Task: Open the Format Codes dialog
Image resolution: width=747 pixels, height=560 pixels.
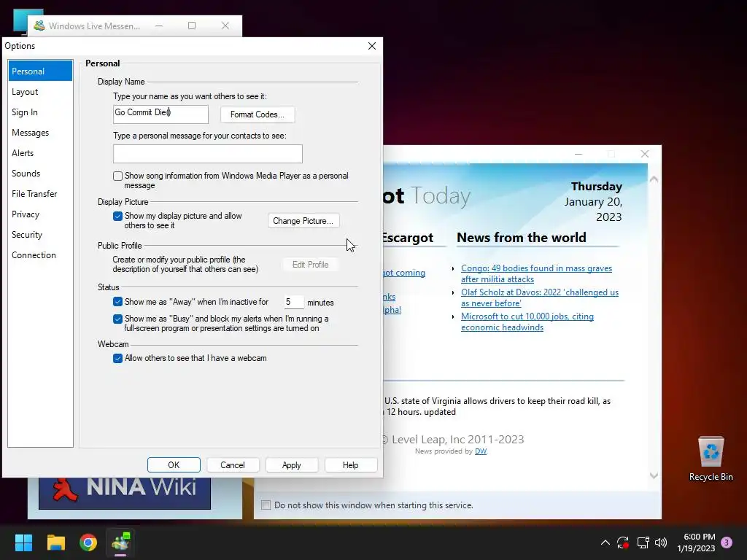Action: tap(258, 114)
